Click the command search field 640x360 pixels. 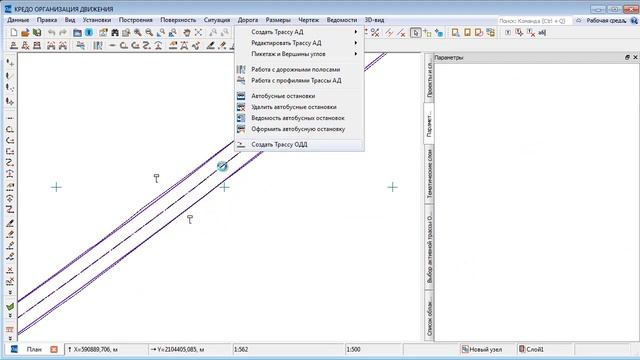[x=534, y=20]
